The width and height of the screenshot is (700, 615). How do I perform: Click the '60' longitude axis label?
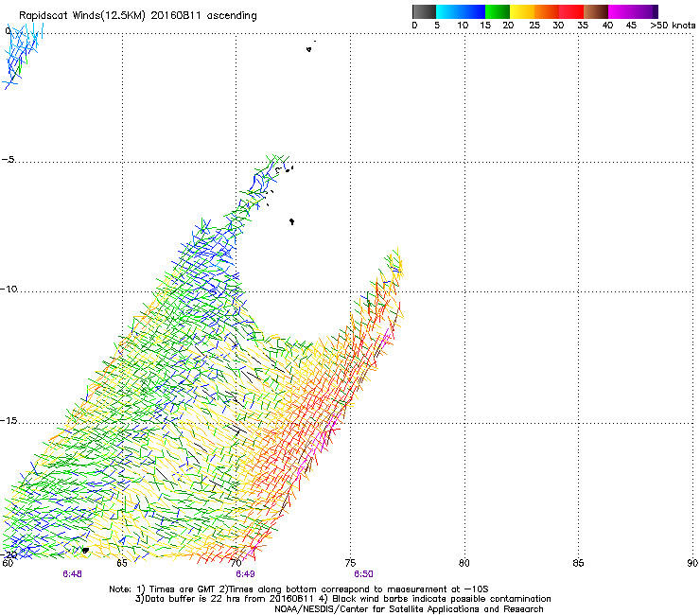point(8,563)
